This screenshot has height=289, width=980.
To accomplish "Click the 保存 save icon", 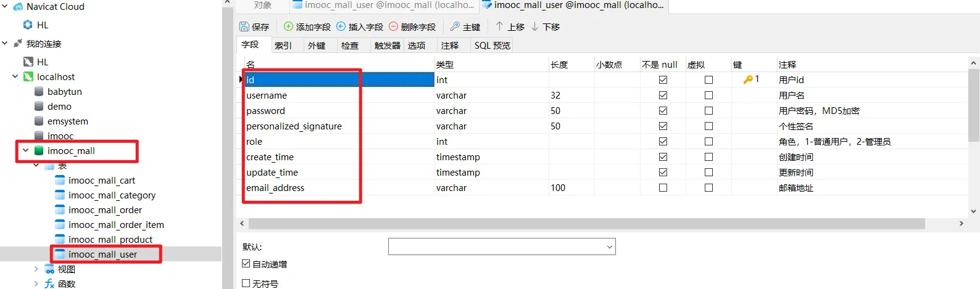I will pyautogui.click(x=244, y=26).
